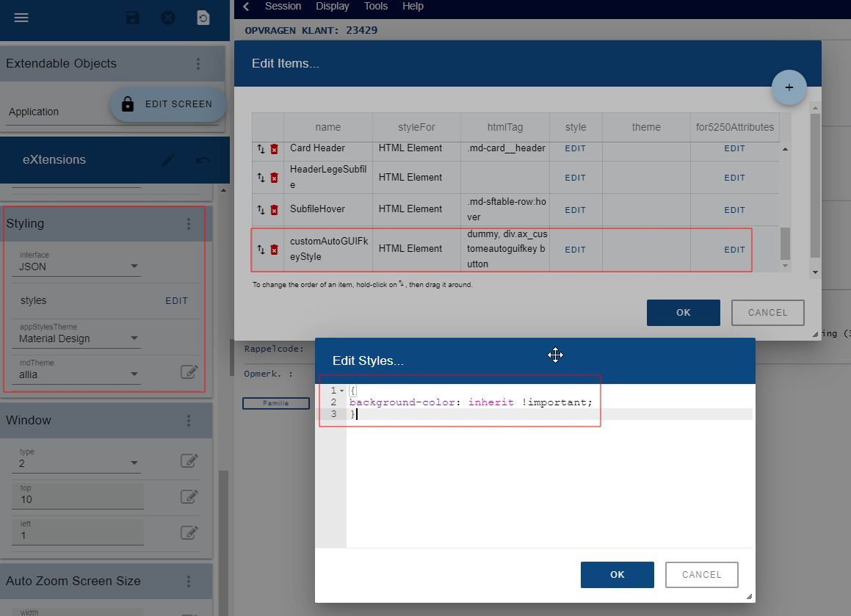
Task: Click the round plus button to add item
Action: (x=789, y=87)
